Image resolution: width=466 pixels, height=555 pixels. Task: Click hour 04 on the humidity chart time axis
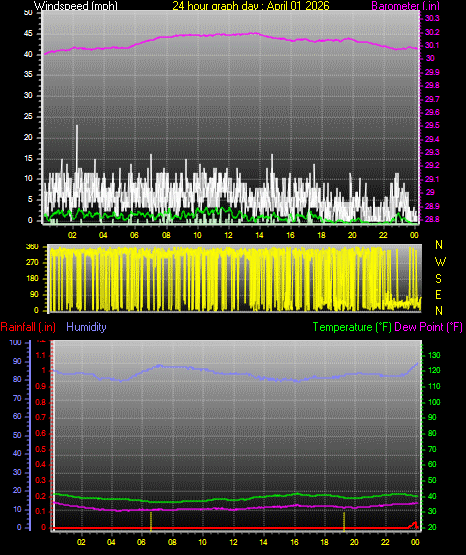coord(111,542)
